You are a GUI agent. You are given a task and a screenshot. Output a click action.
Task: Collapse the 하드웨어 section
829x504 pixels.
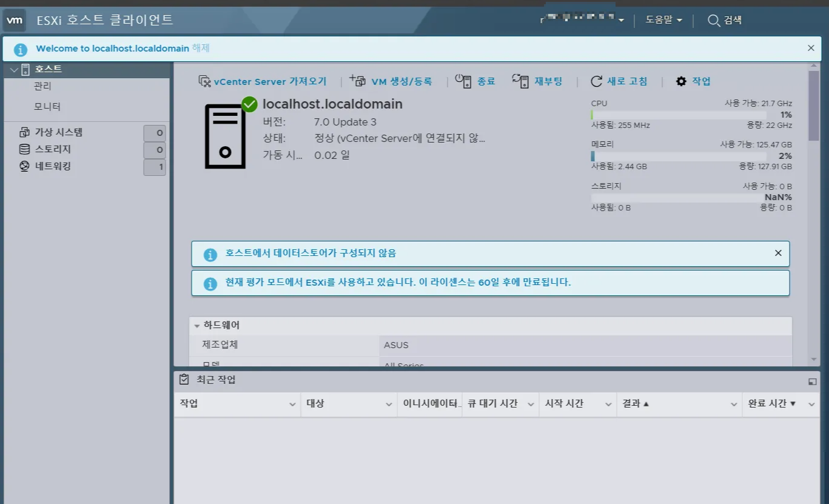(x=197, y=326)
